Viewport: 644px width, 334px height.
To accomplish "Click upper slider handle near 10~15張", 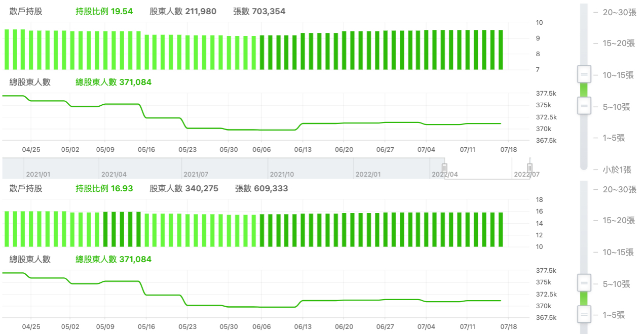I will 584,74.
